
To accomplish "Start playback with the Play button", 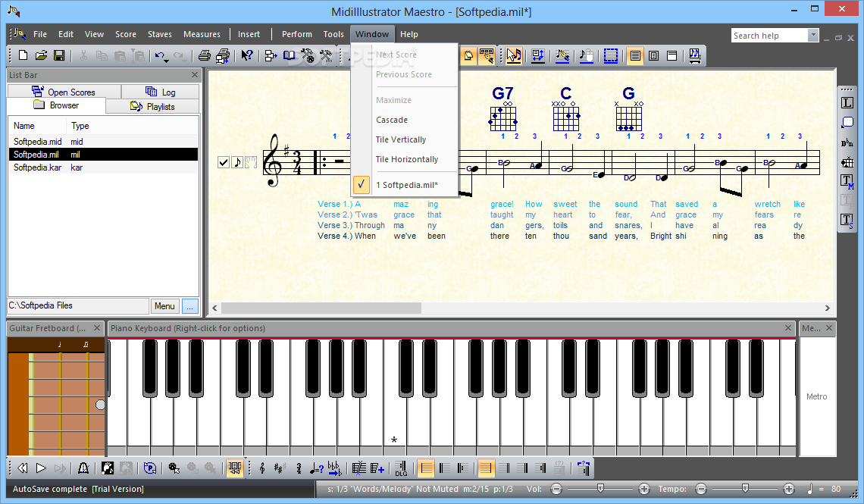I will click(42, 468).
